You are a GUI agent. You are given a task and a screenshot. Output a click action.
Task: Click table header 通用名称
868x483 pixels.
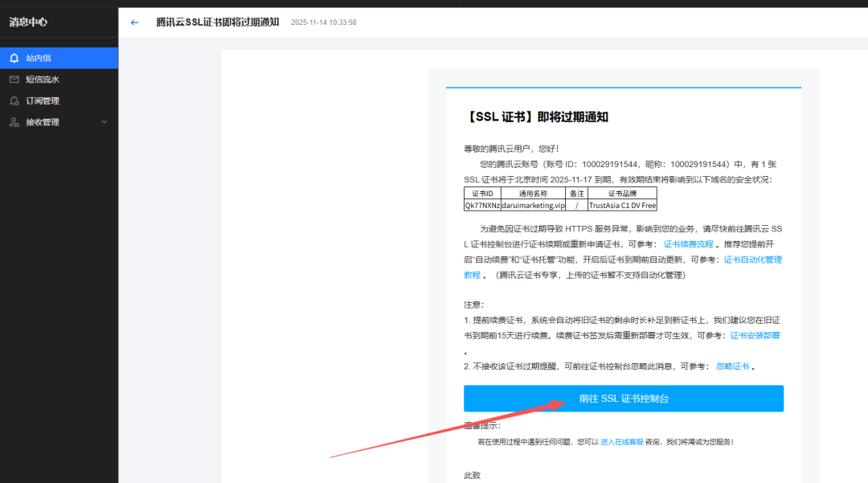pos(533,194)
